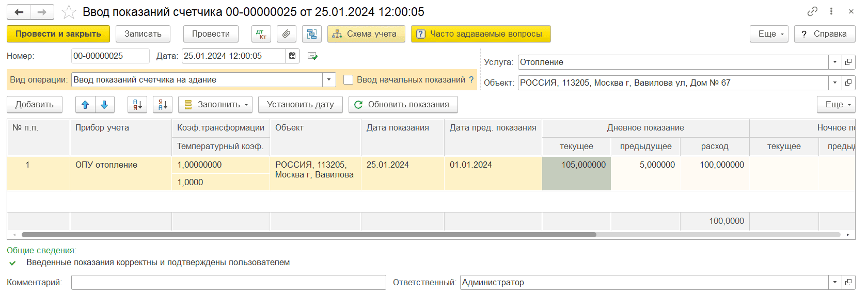Move row up with blue arrow

tap(85, 105)
